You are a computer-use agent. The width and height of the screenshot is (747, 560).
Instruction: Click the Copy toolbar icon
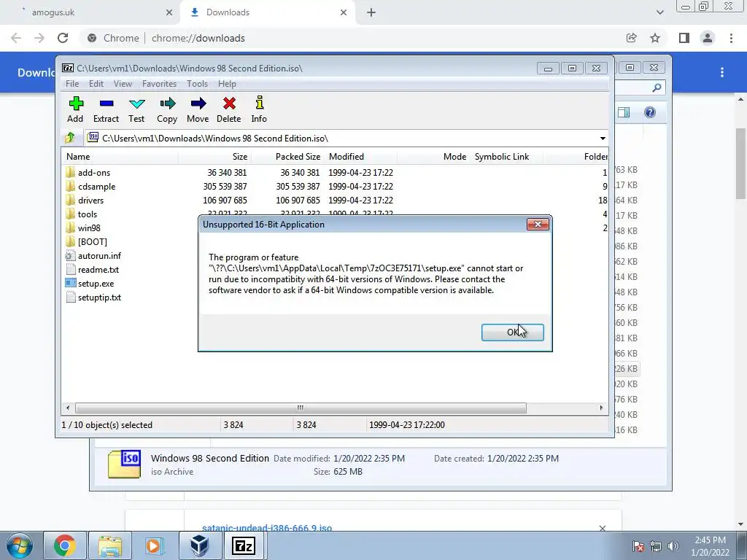click(x=167, y=109)
